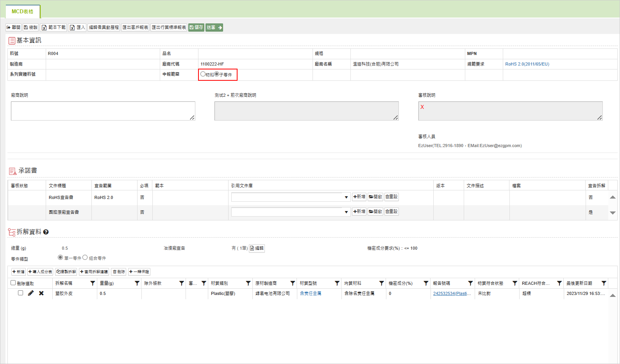Open the filter on 原材製造商 column
The image size is (620, 364).
tap(293, 283)
